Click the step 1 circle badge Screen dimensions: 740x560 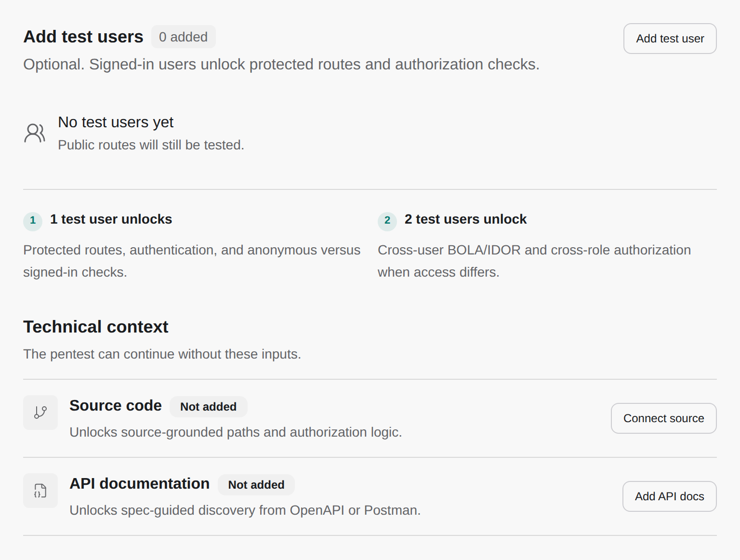[33, 221]
